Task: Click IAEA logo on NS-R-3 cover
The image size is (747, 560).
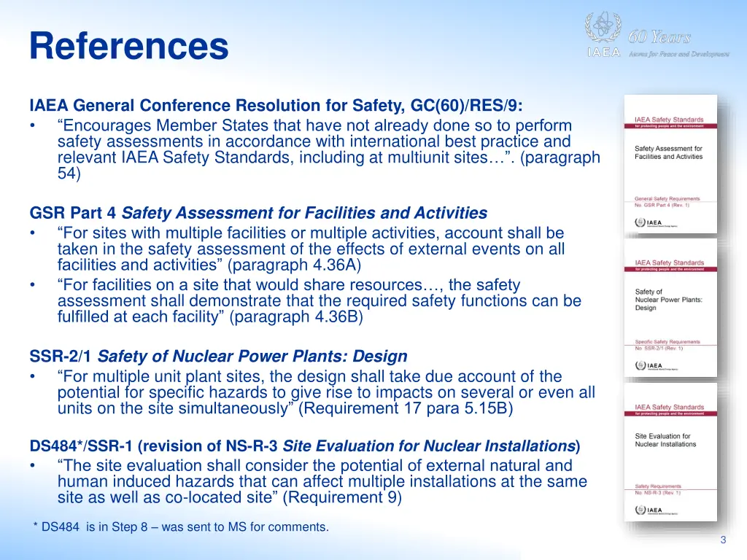Action: click(x=656, y=510)
